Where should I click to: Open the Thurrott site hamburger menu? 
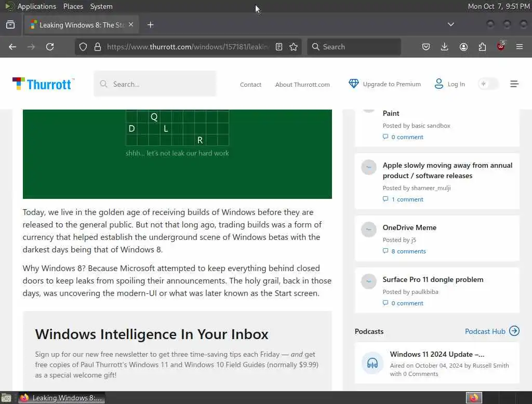point(514,84)
